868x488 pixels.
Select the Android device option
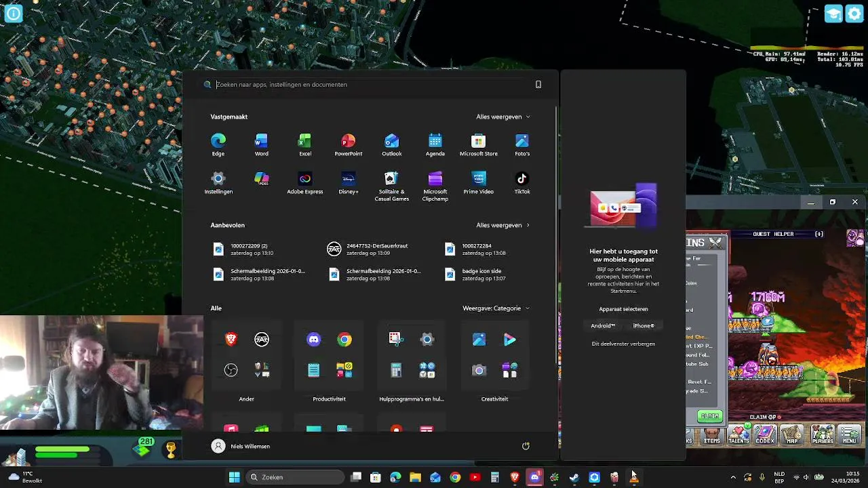point(603,326)
